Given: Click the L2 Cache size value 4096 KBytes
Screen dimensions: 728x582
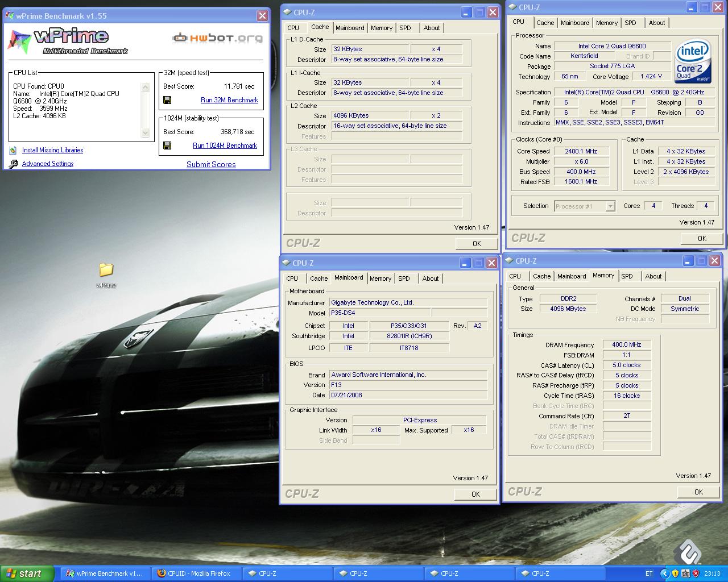Looking at the screenshot, I should point(370,116).
